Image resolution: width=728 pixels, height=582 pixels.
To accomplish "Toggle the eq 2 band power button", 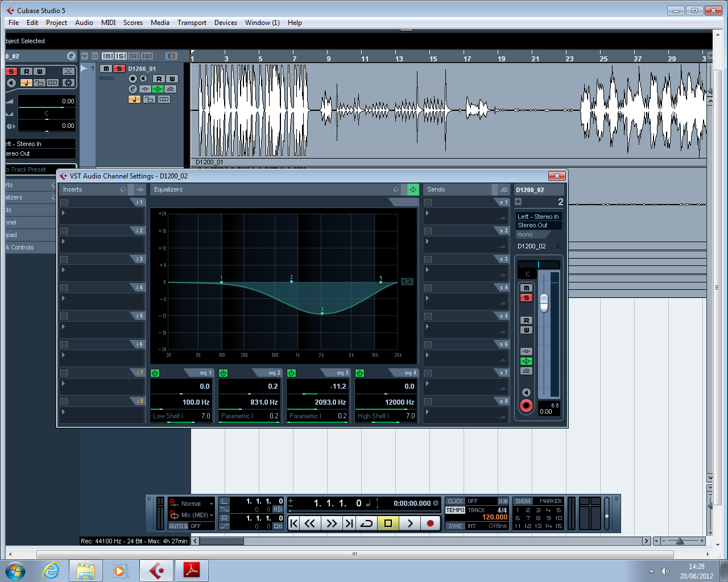I will click(224, 373).
